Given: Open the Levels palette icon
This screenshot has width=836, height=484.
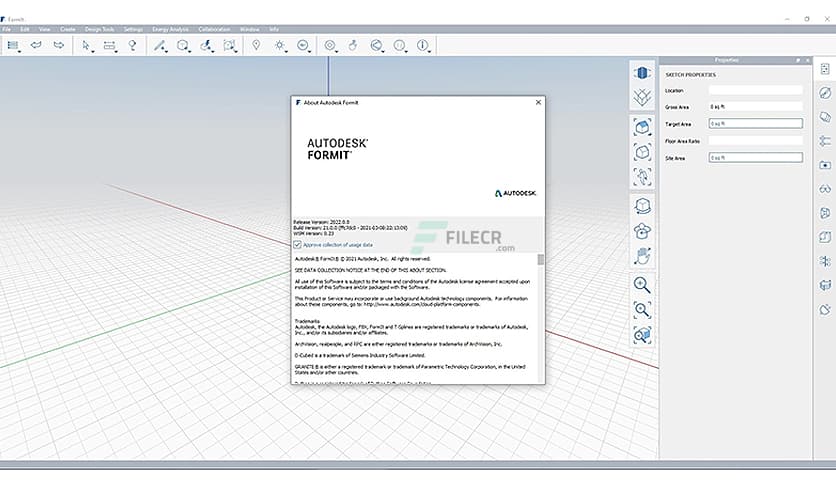Looking at the screenshot, I should (x=825, y=237).
